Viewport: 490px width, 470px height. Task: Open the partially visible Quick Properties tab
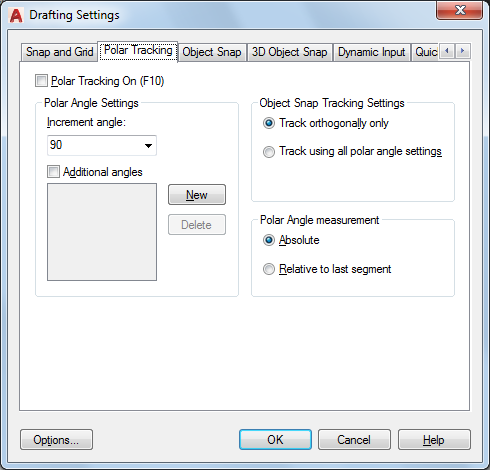(426, 52)
